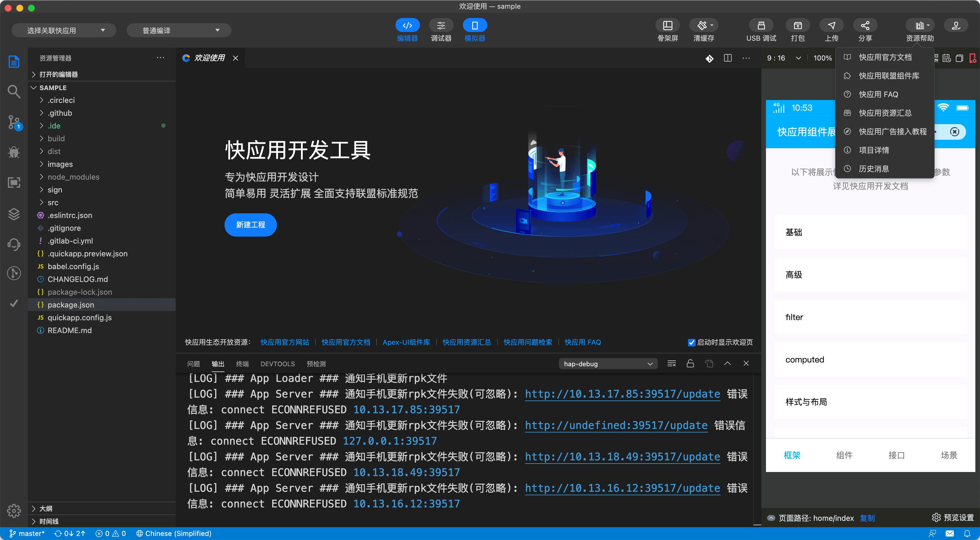Clear the output panel content

coord(671,364)
